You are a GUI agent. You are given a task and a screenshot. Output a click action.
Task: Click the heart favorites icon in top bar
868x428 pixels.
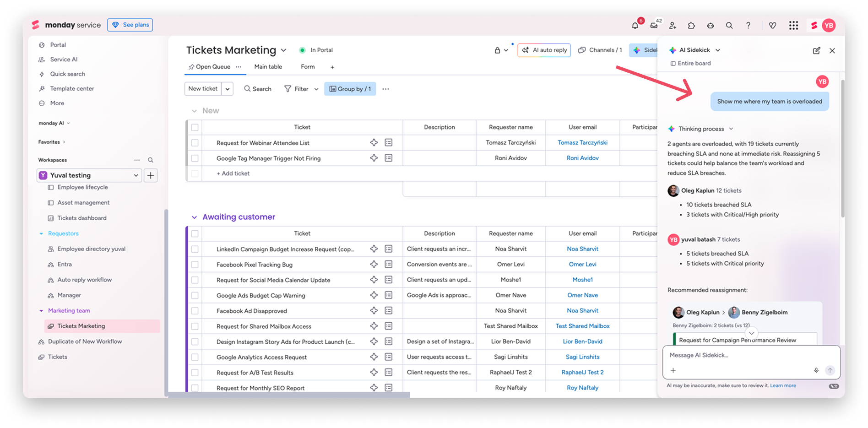point(772,26)
